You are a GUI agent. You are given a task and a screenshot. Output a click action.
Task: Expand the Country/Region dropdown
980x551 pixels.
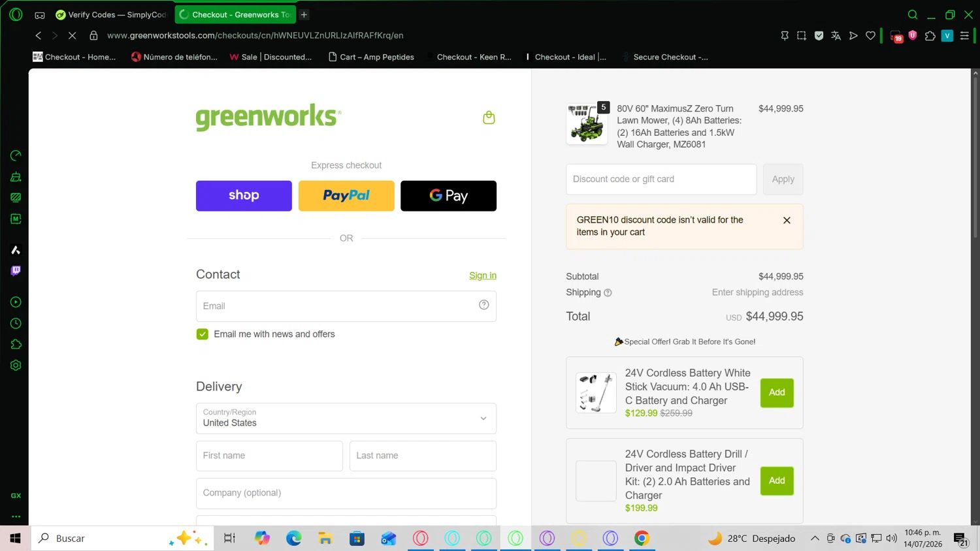tap(346, 418)
